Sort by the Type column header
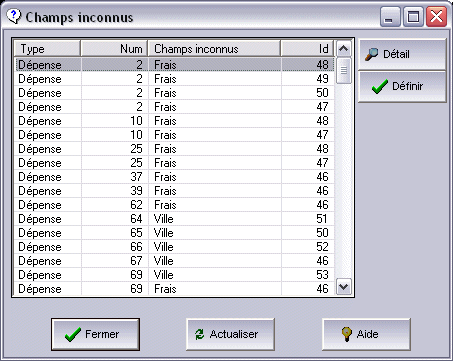This screenshot has width=453, height=361. 47,49
